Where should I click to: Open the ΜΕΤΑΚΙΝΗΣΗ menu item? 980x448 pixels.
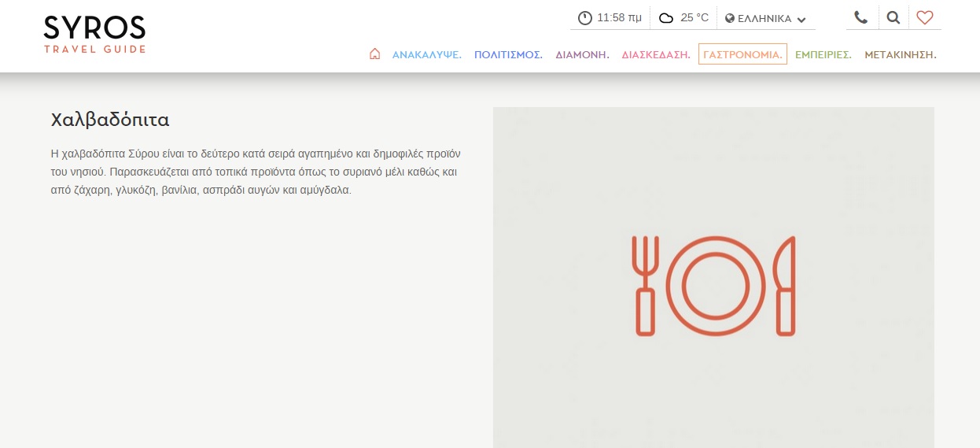click(900, 55)
